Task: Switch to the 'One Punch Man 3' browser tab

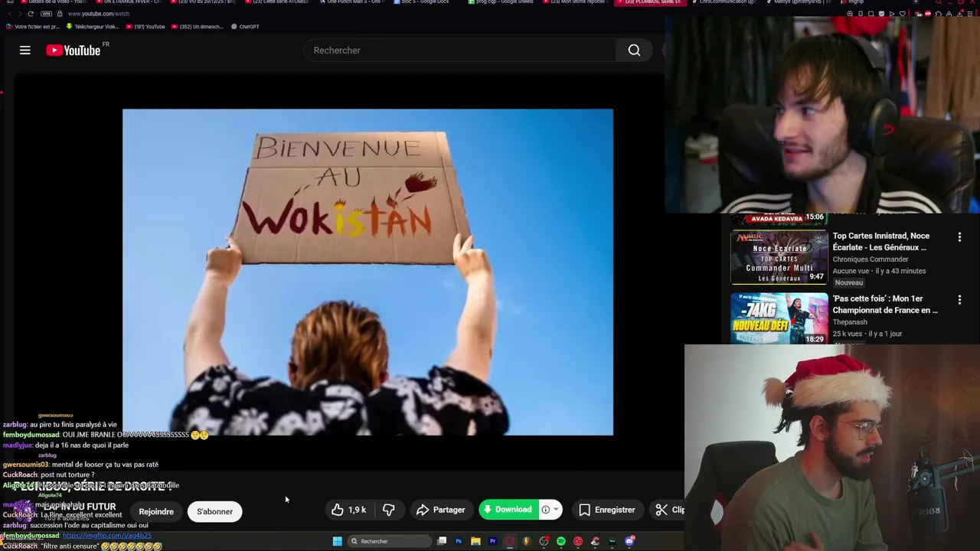Action: (x=352, y=2)
